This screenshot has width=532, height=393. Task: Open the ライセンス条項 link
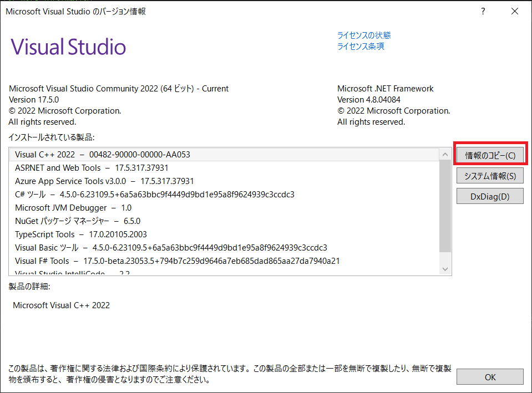coord(361,47)
